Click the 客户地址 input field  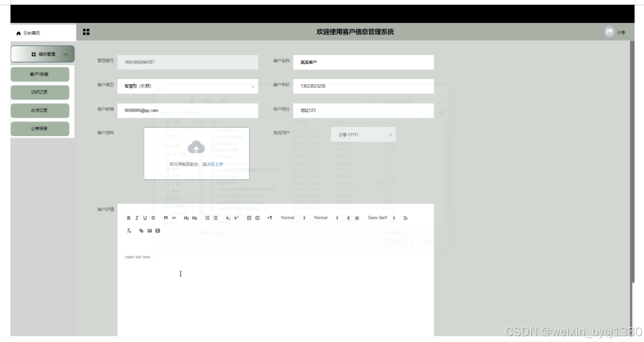point(363,111)
